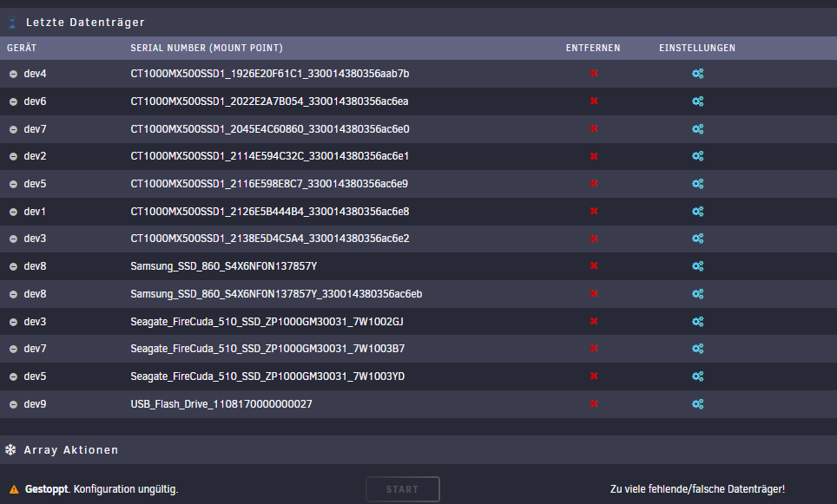Delete entry for serial 2116E598E8C7
Screen dimensions: 837x504
pyautogui.click(x=594, y=184)
